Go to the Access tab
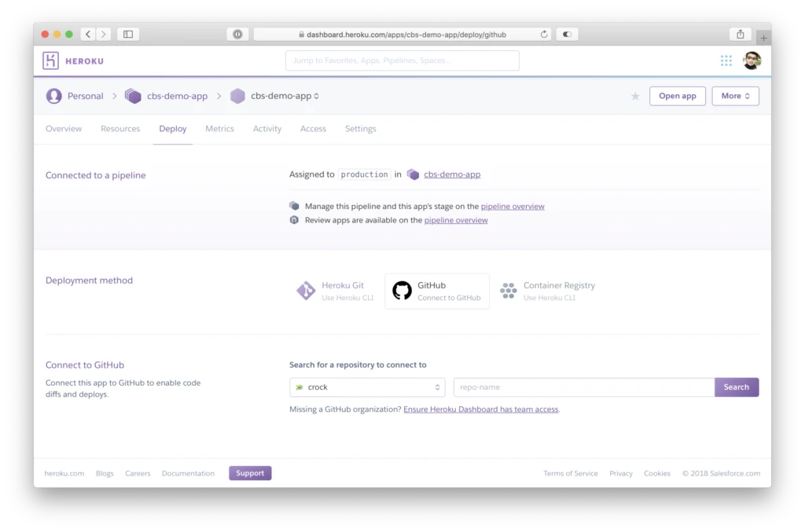The height and width of the screenshot is (532, 805). [x=313, y=129]
